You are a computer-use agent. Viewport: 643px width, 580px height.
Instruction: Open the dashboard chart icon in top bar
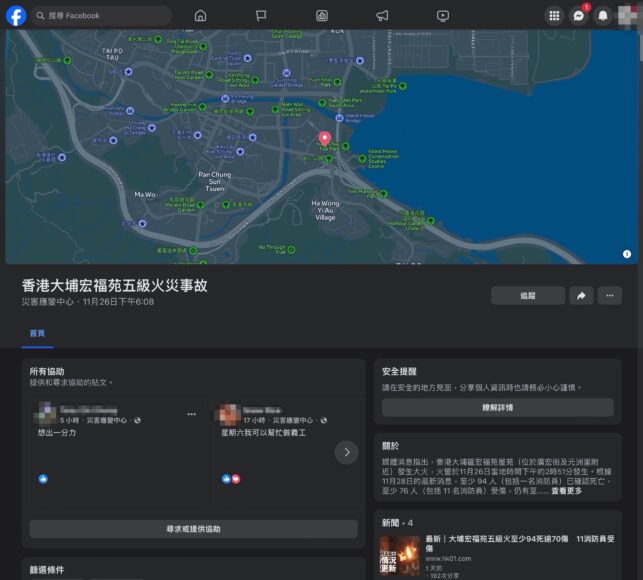click(x=322, y=16)
